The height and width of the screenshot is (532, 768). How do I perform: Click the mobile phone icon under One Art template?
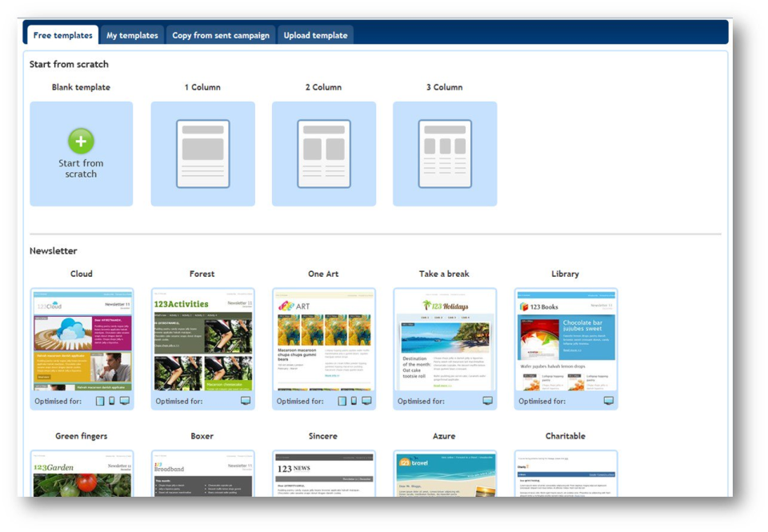coord(354,401)
